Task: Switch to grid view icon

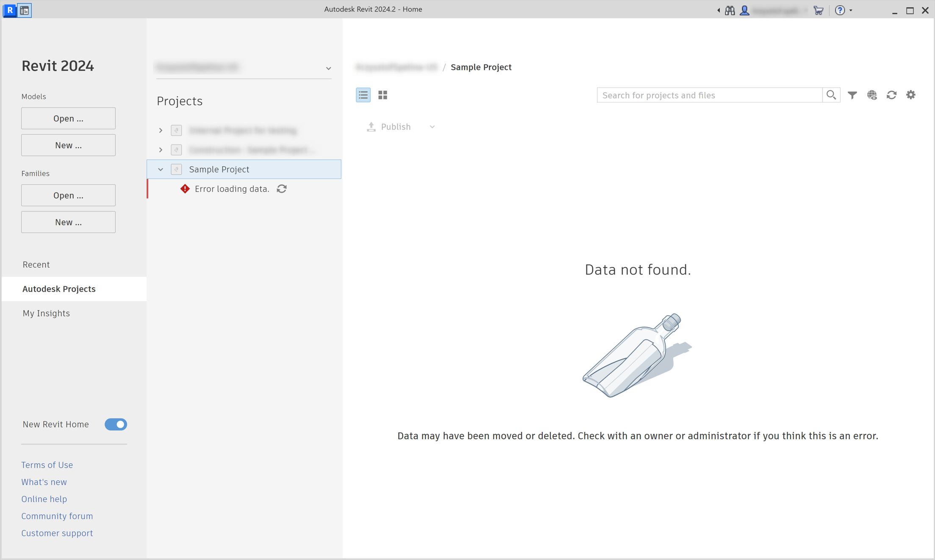Action: point(383,95)
